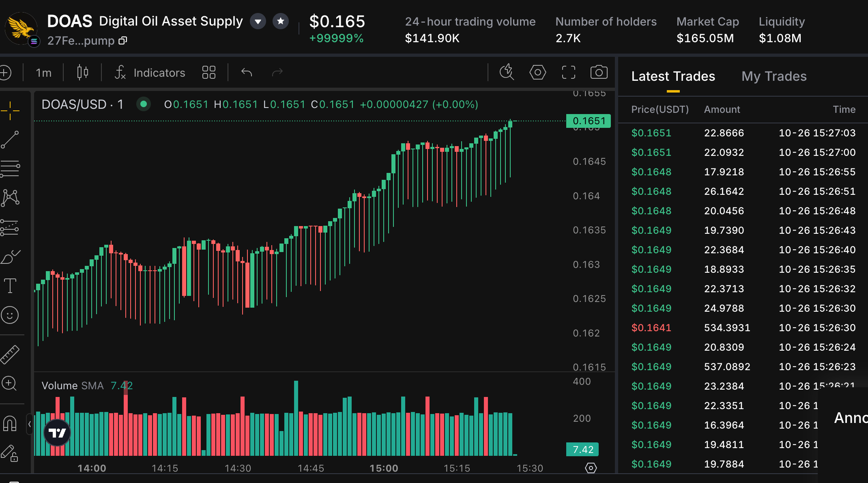
Task: Open the Indicators menu
Action: [x=150, y=73]
